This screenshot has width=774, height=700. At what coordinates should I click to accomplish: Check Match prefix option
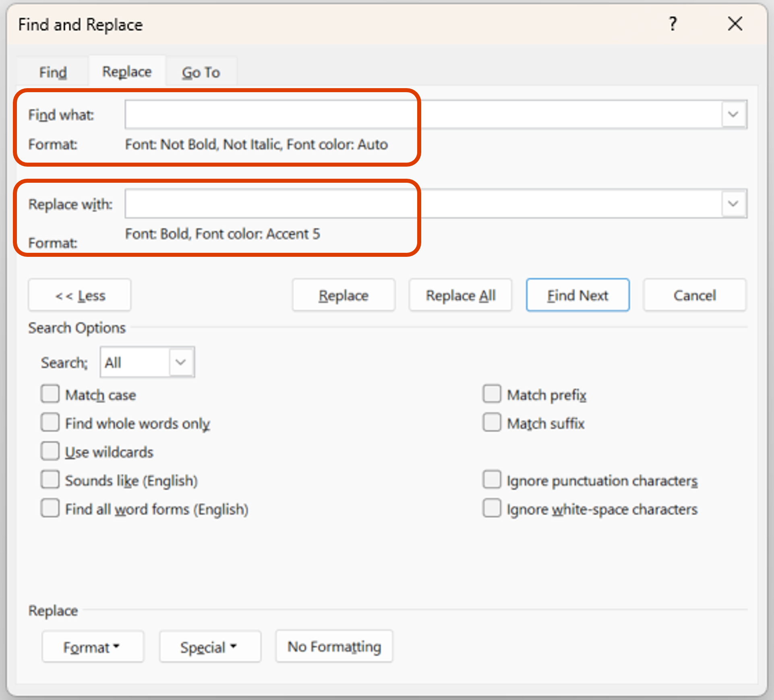tap(492, 394)
